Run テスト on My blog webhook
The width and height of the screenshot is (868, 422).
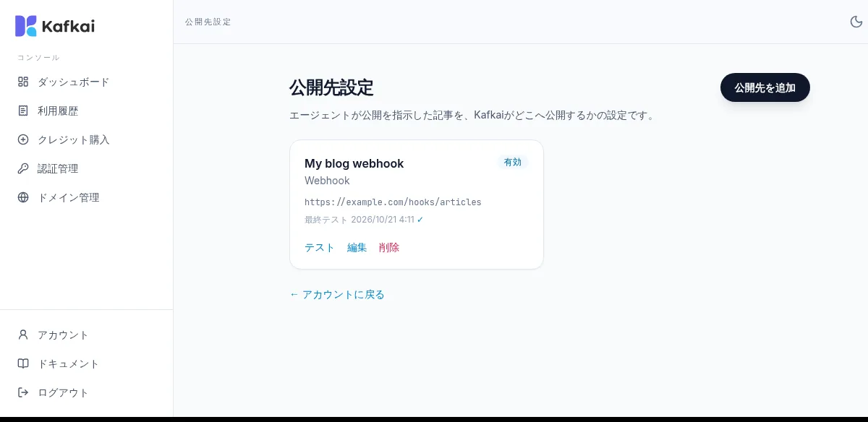[320, 247]
